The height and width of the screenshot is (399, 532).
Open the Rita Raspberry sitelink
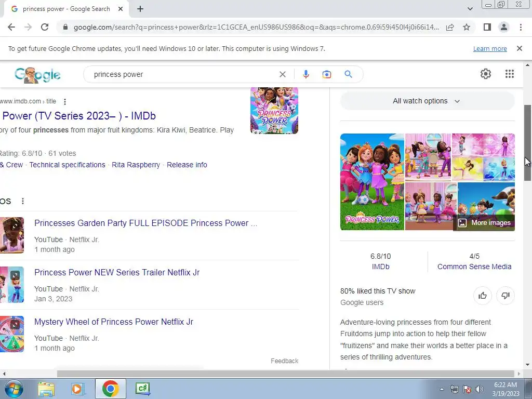click(136, 165)
